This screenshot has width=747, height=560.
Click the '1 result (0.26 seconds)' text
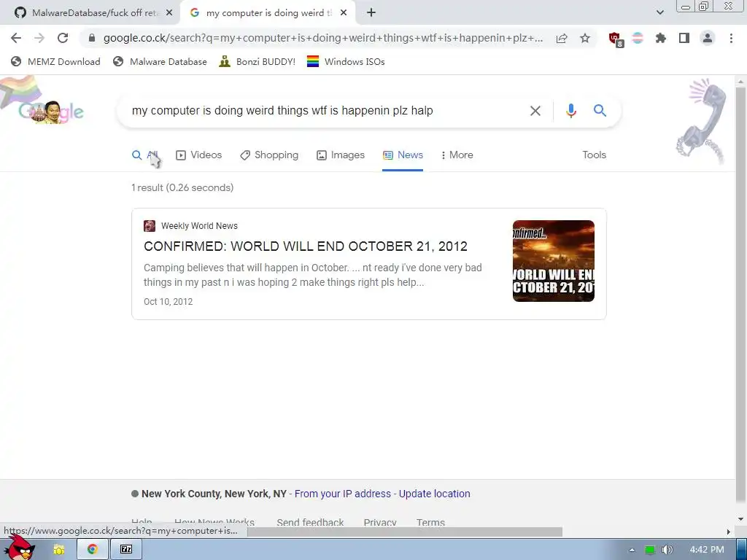[182, 187]
